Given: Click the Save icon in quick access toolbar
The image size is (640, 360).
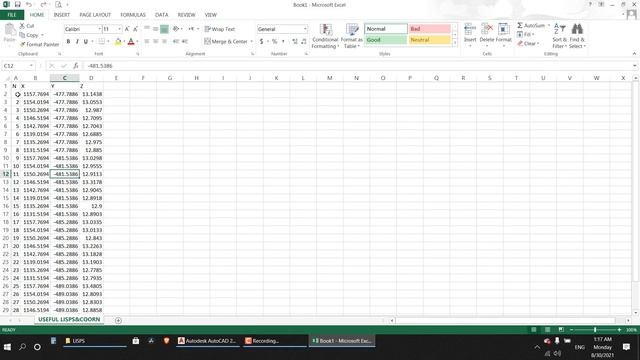Looking at the screenshot, I should click(x=18, y=4).
